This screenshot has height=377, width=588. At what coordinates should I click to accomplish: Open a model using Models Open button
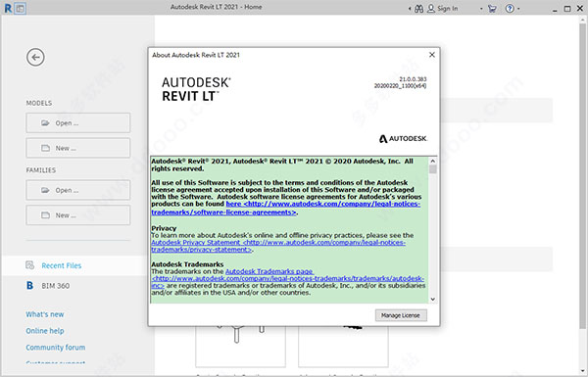click(x=78, y=123)
